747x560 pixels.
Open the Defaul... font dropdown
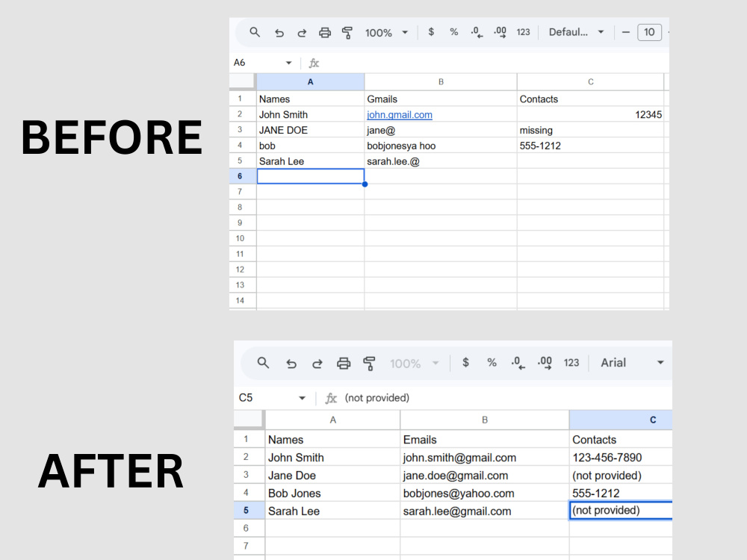[x=577, y=32]
